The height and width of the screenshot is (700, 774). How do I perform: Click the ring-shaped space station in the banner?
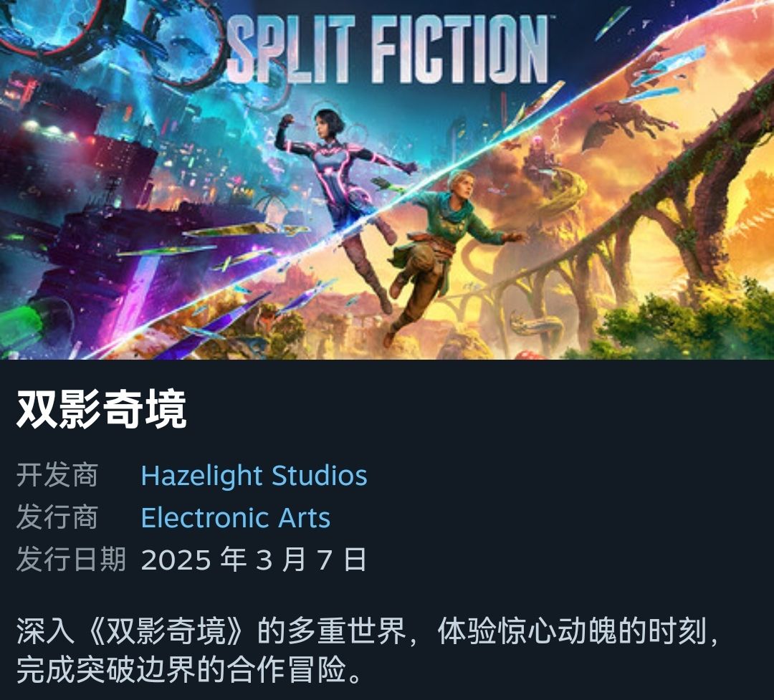pos(183,42)
